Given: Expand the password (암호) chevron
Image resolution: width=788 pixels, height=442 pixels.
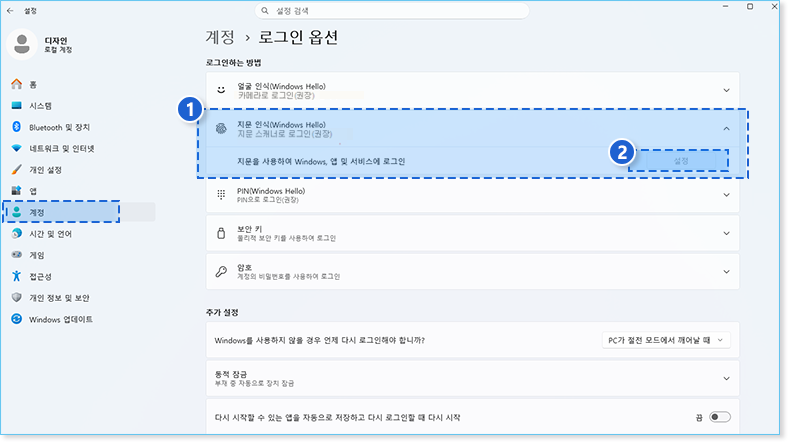Looking at the screenshot, I should (726, 272).
